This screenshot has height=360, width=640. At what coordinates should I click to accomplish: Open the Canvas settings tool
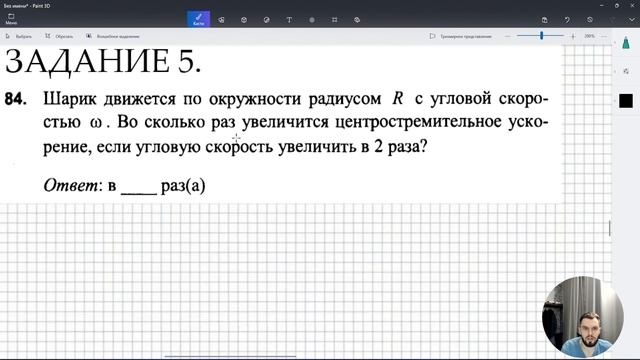334,20
